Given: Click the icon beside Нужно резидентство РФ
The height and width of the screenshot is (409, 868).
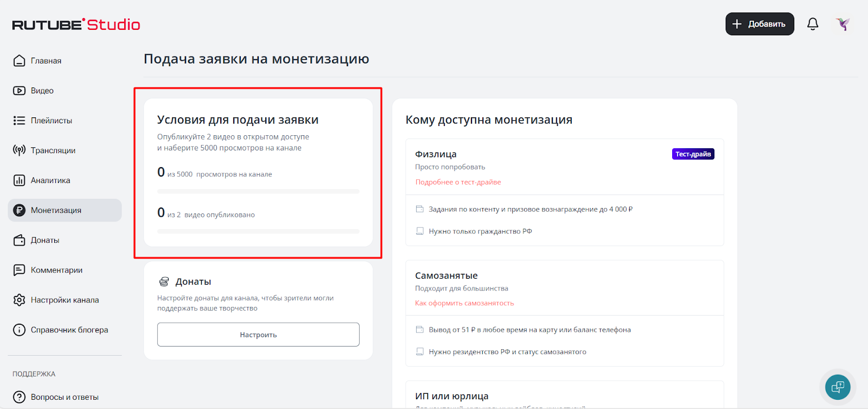Looking at the screenshot, I should tap(419, 351).
